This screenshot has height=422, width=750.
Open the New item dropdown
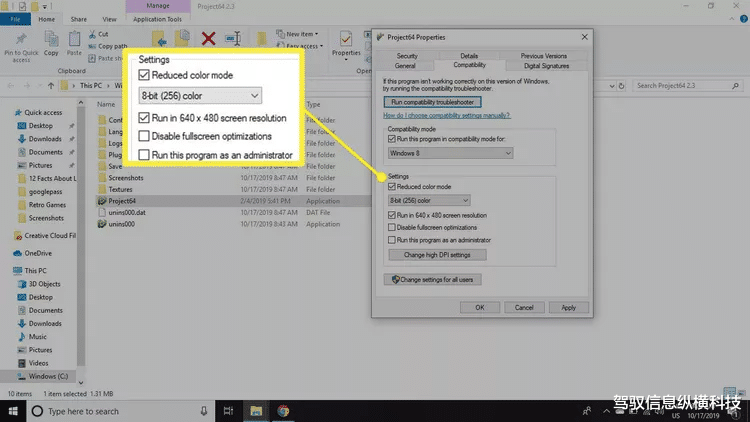298,34
